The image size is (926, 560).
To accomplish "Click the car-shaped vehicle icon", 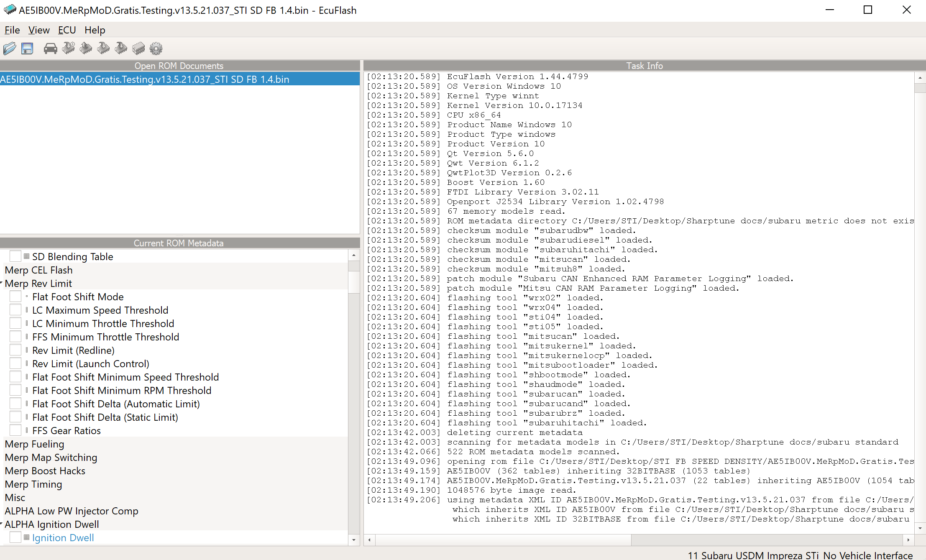I will coord(50,49).
